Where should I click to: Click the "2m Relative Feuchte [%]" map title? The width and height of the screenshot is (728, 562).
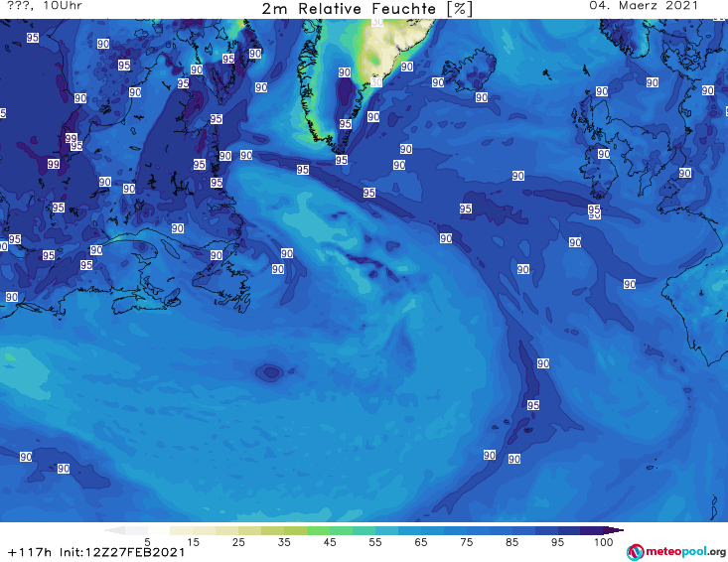click(x=366, y=9)
